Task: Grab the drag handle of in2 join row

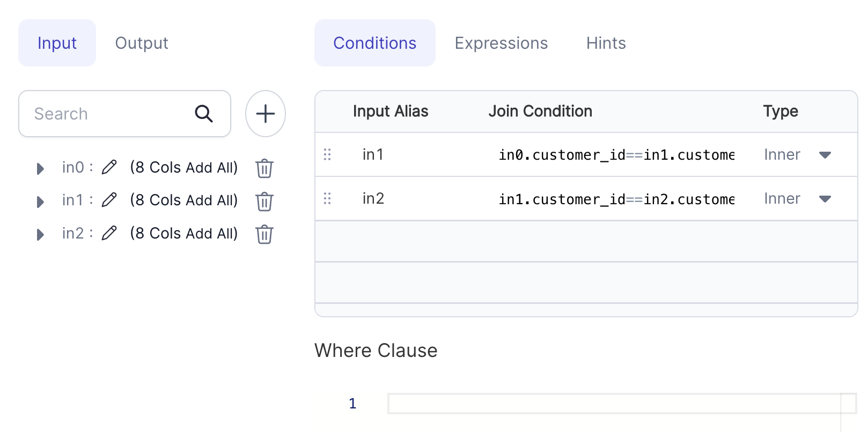Action: (327, 198)
